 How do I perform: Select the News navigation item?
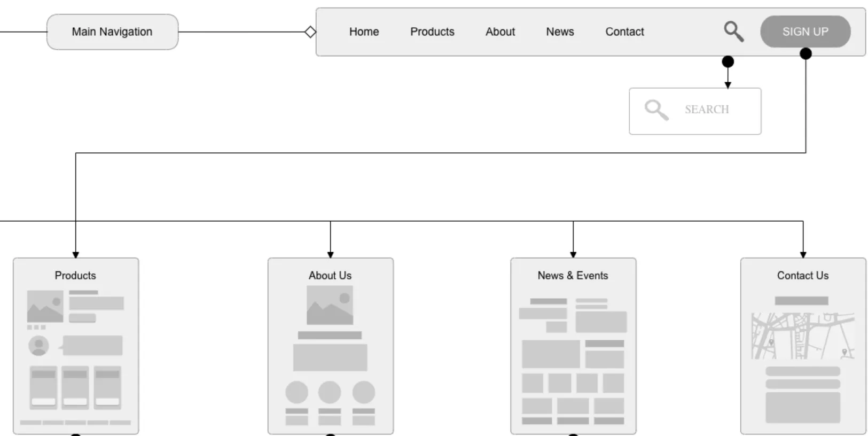(560, 32)
